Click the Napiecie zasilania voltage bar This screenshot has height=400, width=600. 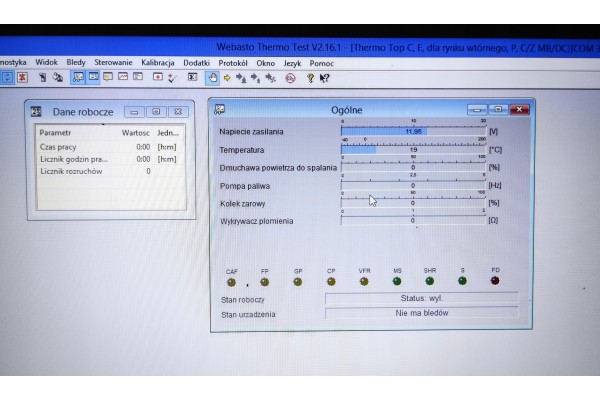(x=413, y=131)
